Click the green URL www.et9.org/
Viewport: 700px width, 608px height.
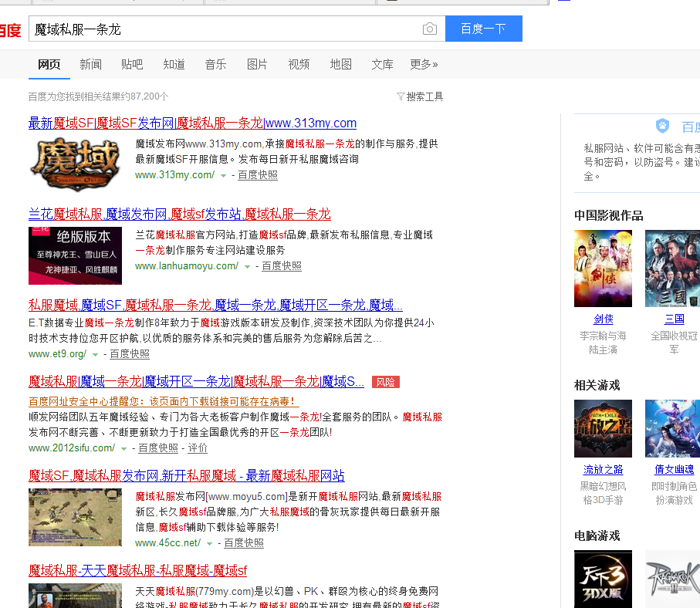[58, 354]
